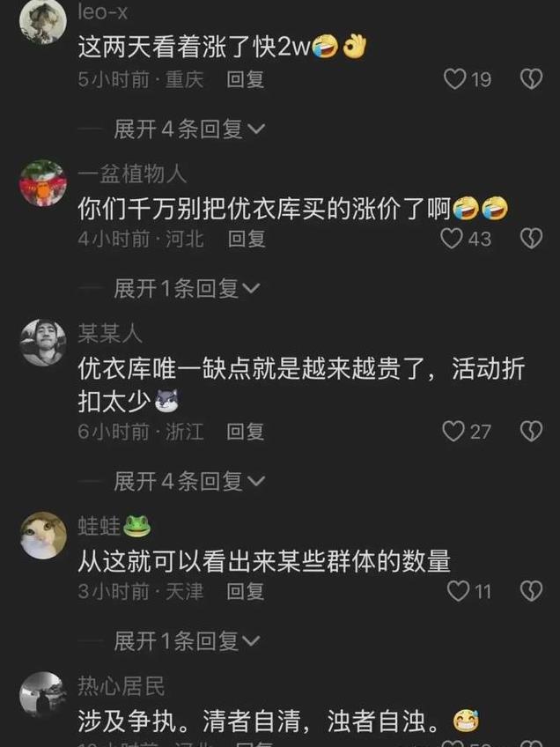Viewport: 560px width, 747px height.
Task: Open 蛙蛙's cat avatar profile
Action: 43,535
